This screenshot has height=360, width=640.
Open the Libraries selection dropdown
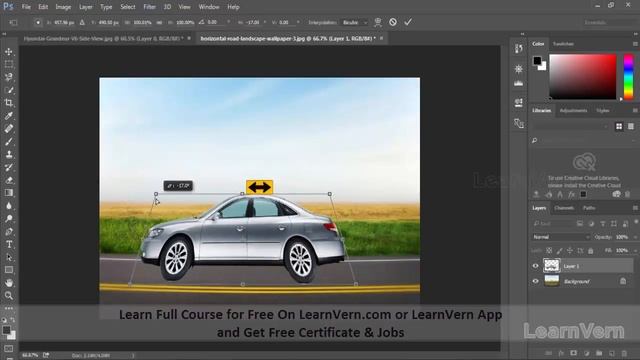570,127
